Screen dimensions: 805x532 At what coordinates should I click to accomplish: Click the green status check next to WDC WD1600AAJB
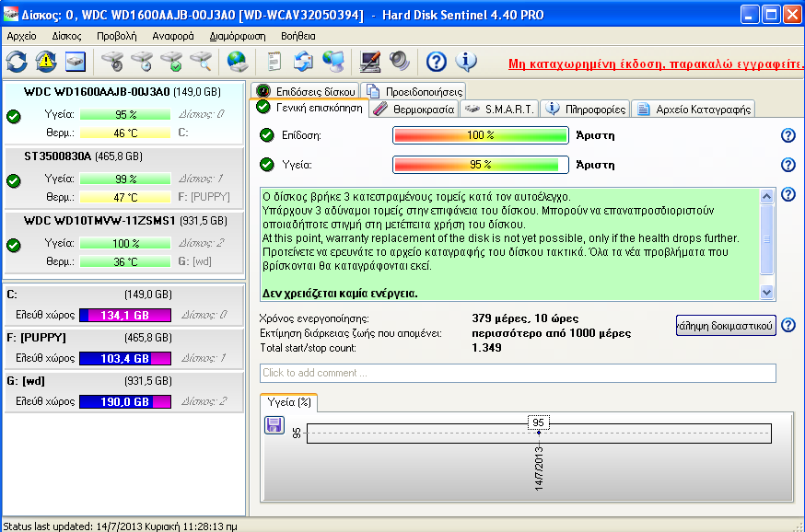coord(14,117)
